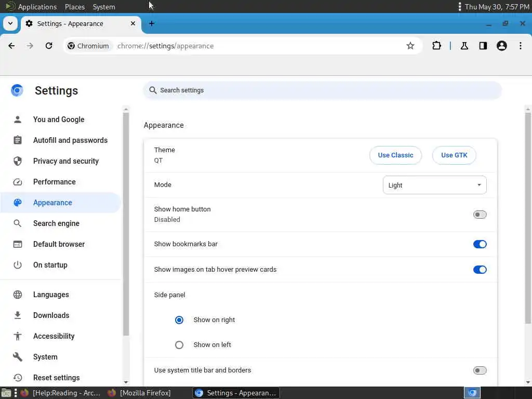This screenshot has height=399, width=532.
Task: Click the Chromium logo next to Settings
Action: pos(17,90)
